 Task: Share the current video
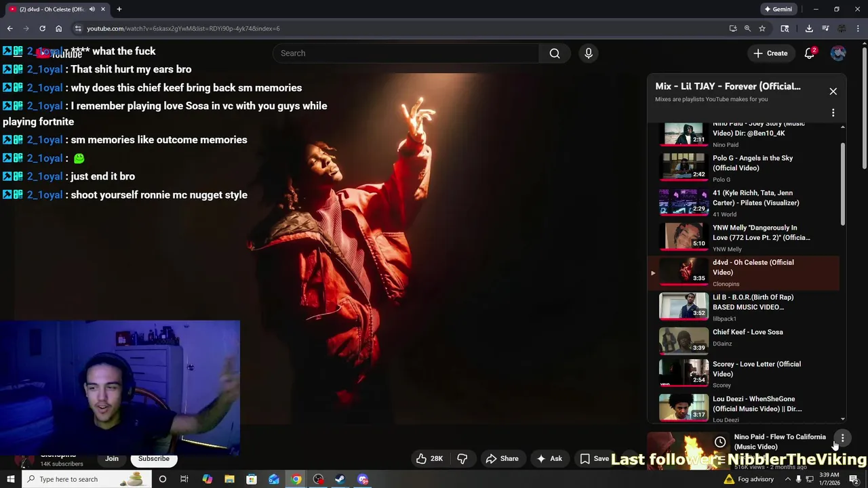pyautogui.click(x=502, y=459)
